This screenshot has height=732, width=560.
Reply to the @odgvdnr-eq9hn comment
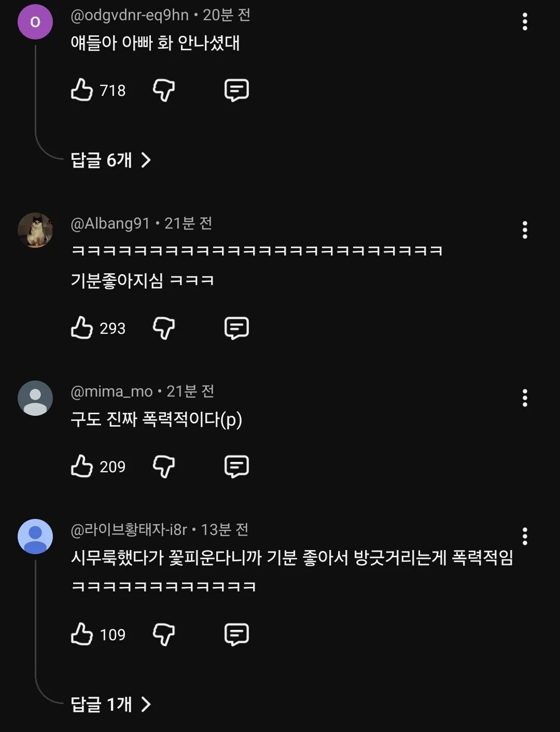click(236, 90)
